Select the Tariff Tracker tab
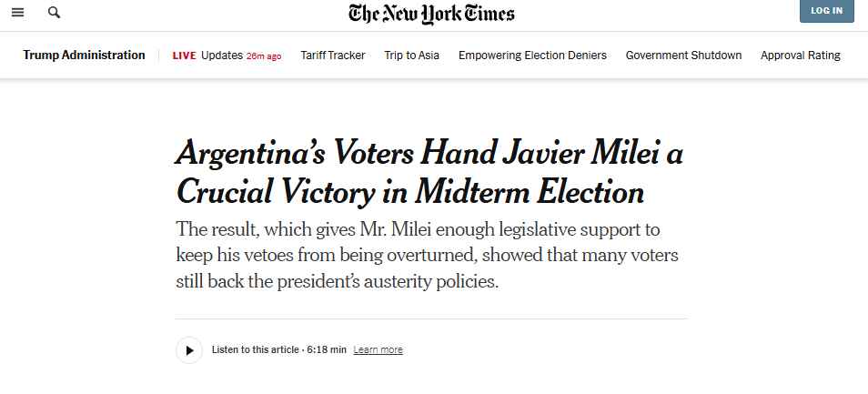The width and height of the screenshot is (868, 394). point(333,56)
